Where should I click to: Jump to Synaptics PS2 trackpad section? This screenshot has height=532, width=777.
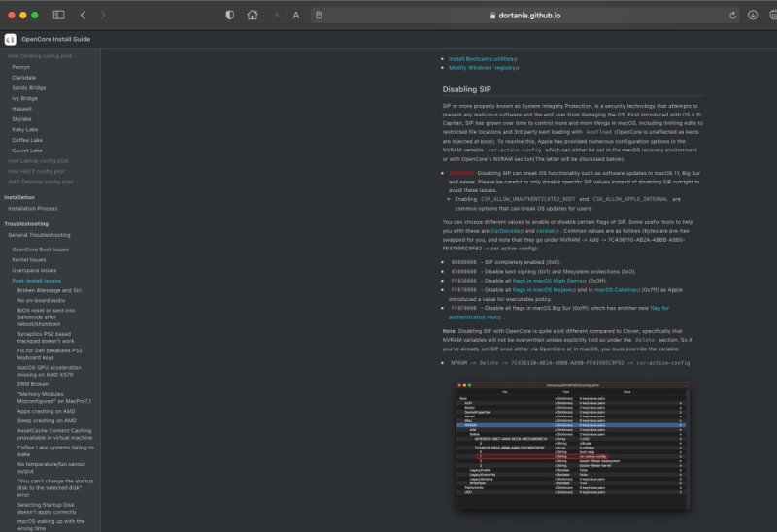click(x=46, y=337)
